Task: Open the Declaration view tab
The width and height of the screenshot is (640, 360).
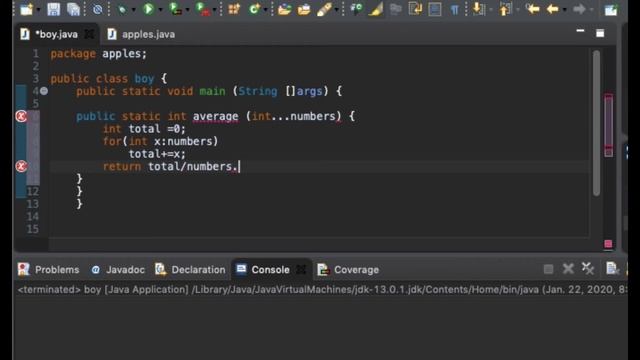Action: pos(190,270)
